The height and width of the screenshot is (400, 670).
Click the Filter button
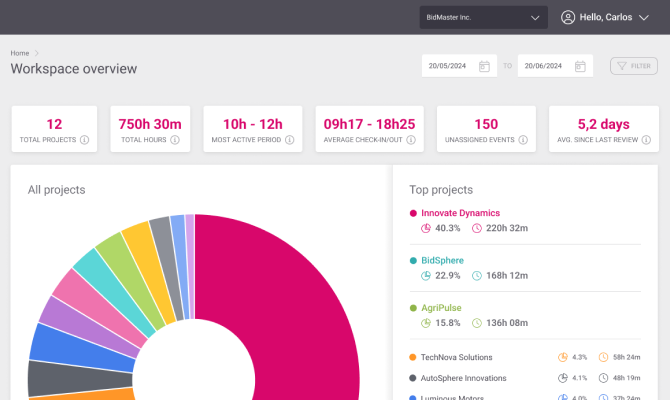tap(634, 66)
